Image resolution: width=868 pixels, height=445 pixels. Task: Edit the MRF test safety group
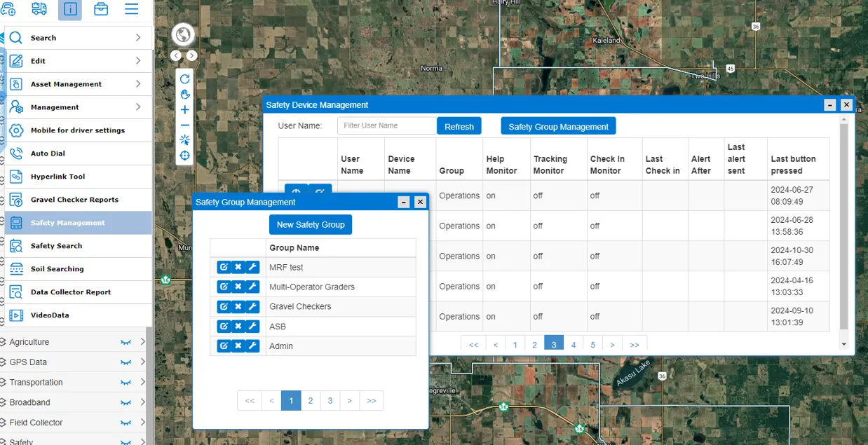(224, 267)
